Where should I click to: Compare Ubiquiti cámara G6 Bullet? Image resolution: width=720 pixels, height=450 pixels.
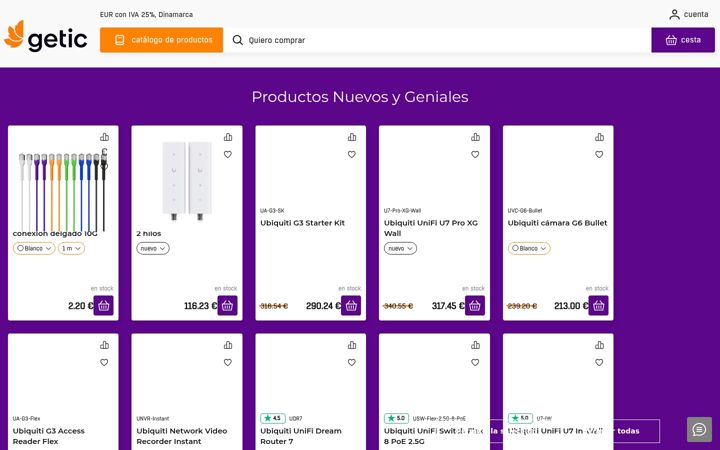(x=599, y=137)
